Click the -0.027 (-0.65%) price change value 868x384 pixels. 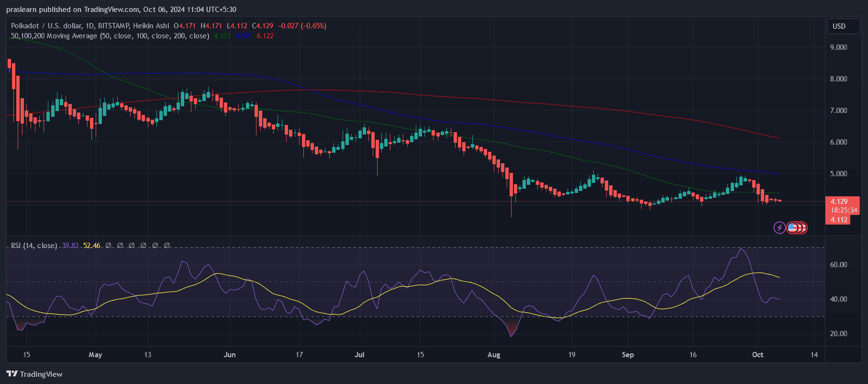point(302,26)
